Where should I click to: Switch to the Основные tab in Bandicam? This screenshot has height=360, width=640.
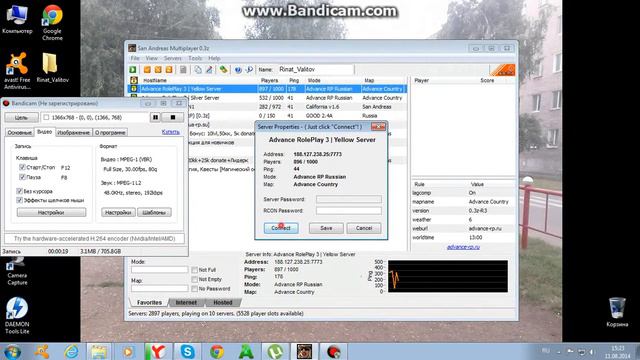(19, 133)
